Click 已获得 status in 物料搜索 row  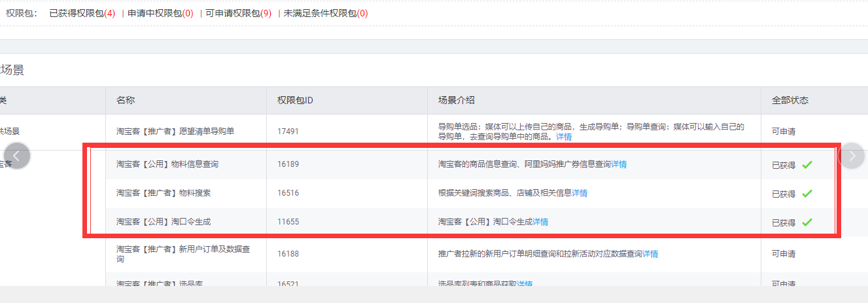point(784,194)
